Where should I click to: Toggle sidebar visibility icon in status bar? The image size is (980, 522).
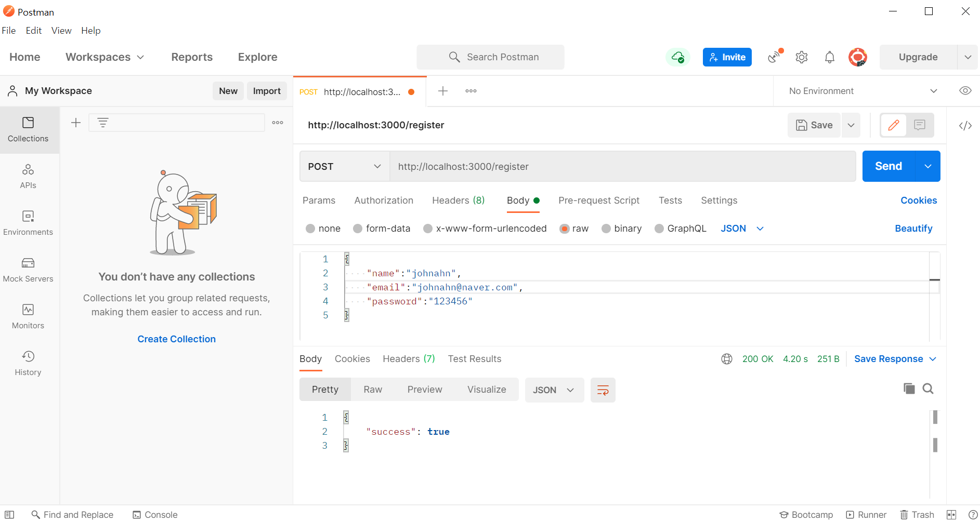point(9,515)
